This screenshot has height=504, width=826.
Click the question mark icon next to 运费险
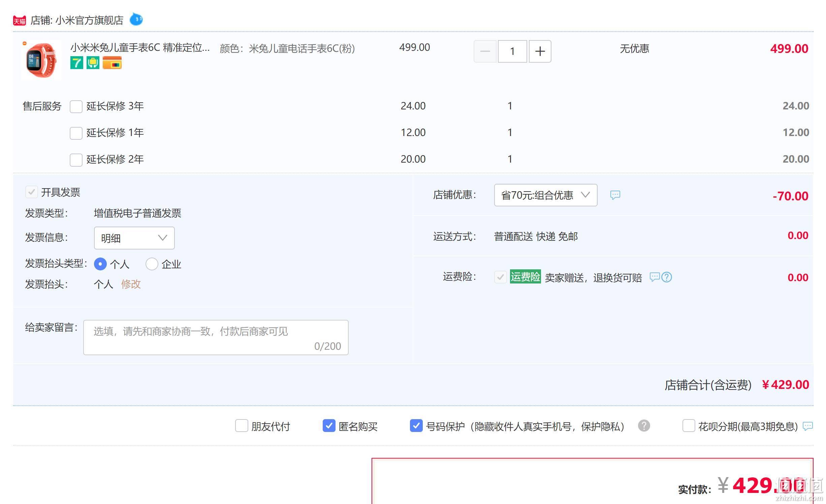667,277
